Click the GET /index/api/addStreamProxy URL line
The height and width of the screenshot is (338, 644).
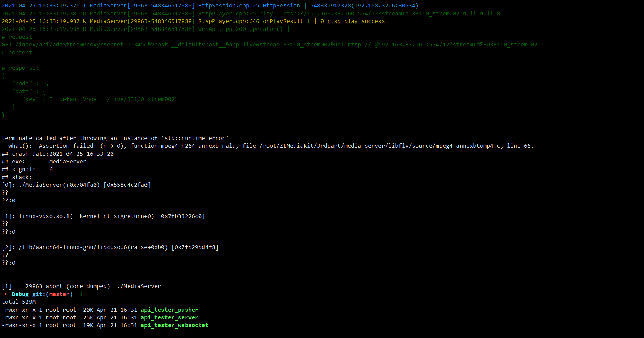pyautogui.click(x=270, y=45)
